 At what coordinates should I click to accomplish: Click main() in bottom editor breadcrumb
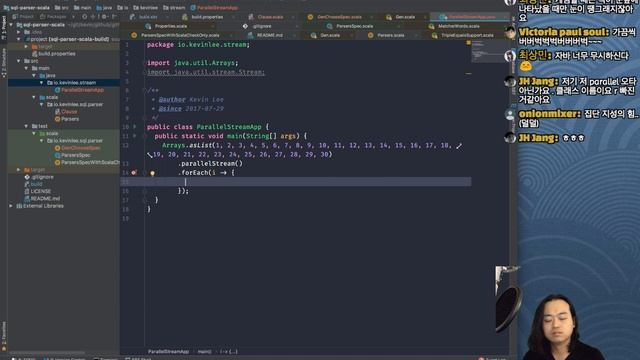point(204,351)
